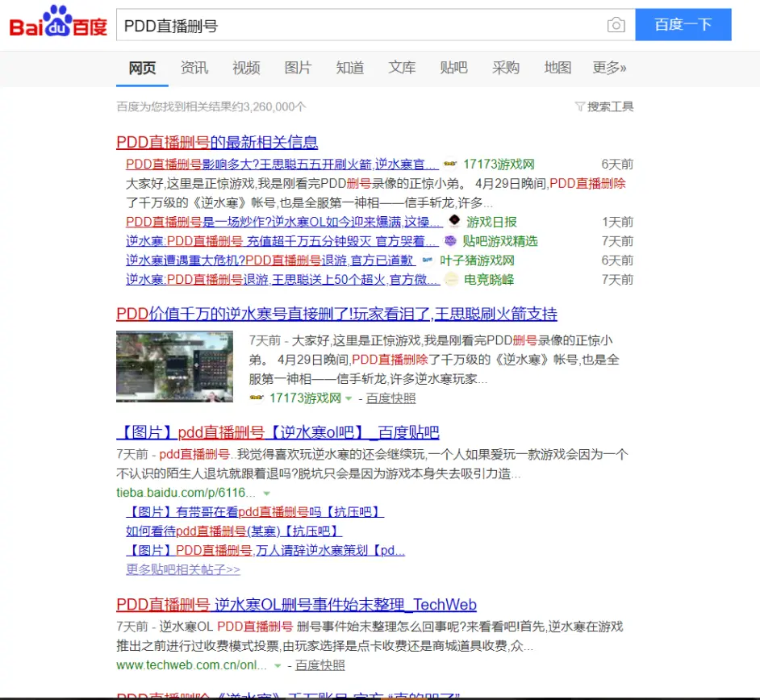Click 电竞晓峰 source icon
This screenshot has height=700, width=760.
pos(451,280)
